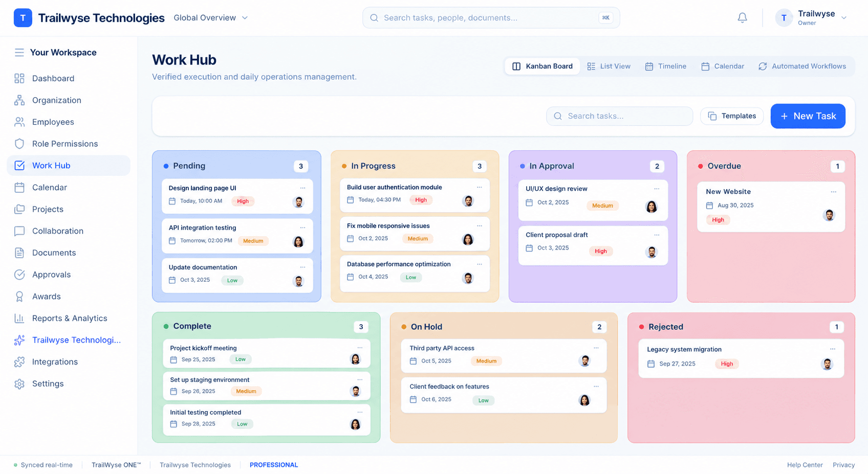This screenshot has width=868, height=474.
Task: Open options menu for Design landing page UI
Action: click(302, 188)
